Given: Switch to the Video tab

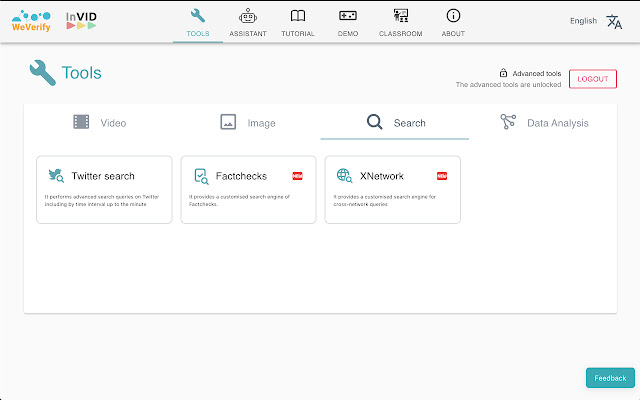Looking at the screenshot, I should [x=99, y=123].
